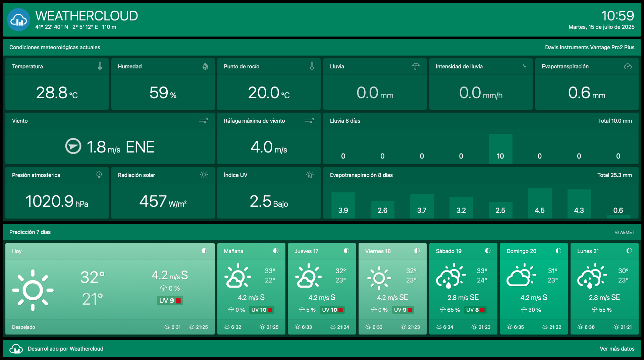Click the sun icon in Radiación solar card
The image size is (644, 360).
[204, 175]
